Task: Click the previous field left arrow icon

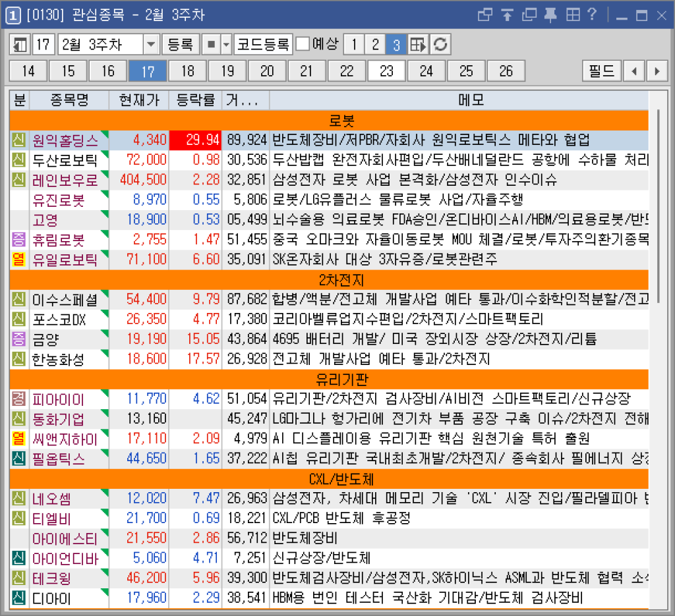Action: point(633,71)
